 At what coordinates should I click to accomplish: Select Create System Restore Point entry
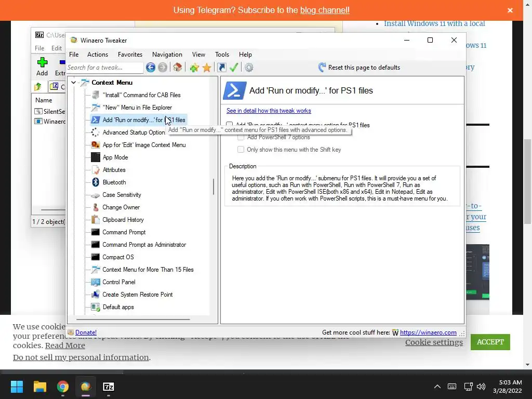137,295
